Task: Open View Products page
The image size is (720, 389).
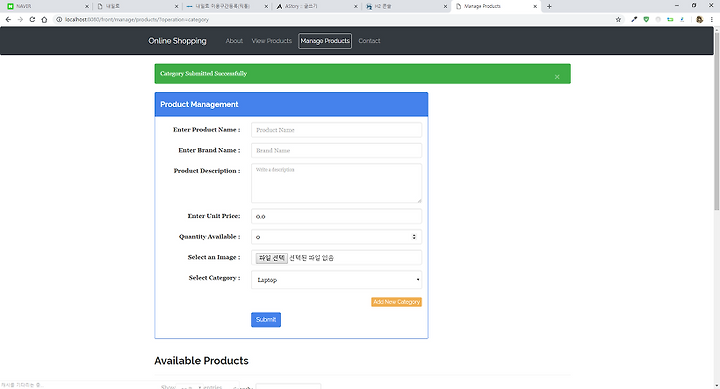Action: coord(271,41)
